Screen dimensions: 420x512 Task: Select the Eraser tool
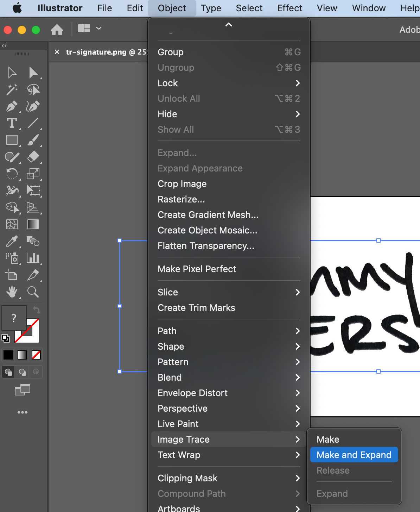[x=33, y=157]
